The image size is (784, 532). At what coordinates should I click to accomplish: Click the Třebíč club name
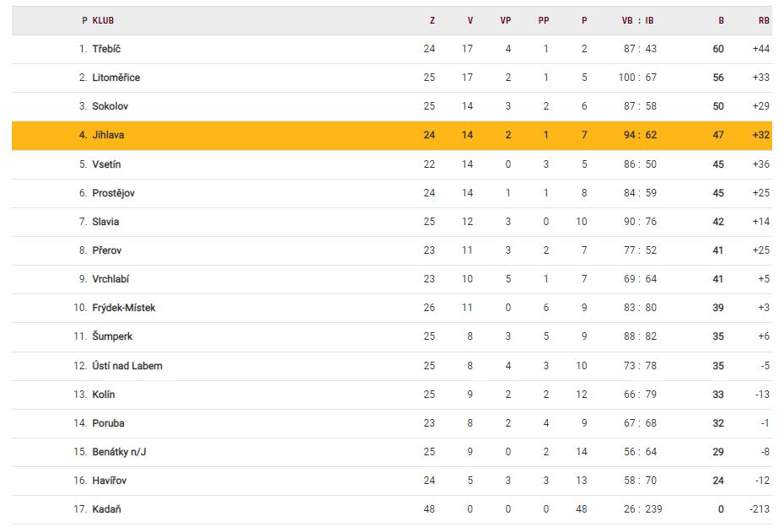point(106,49)
